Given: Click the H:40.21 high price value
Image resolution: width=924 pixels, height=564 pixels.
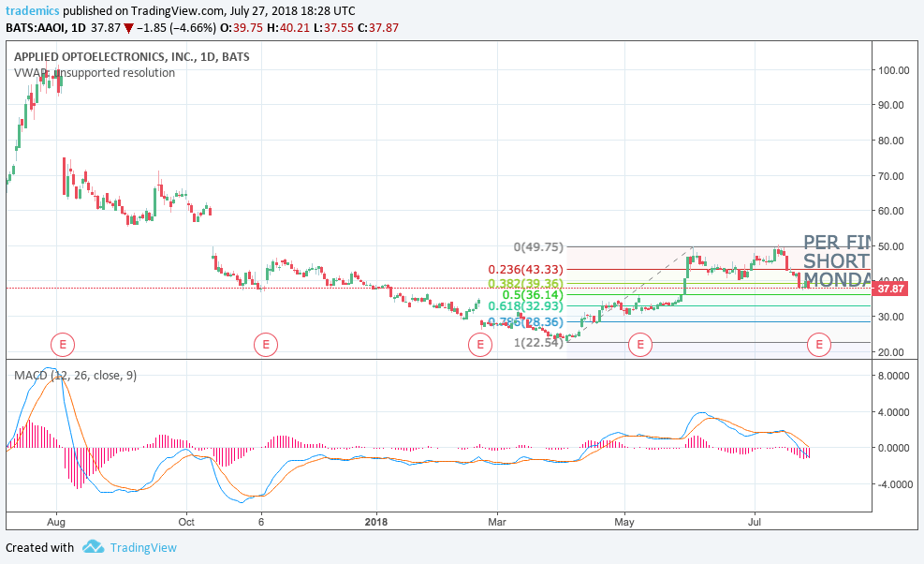Looking at the screenshot, I should (x=287, y=28).
